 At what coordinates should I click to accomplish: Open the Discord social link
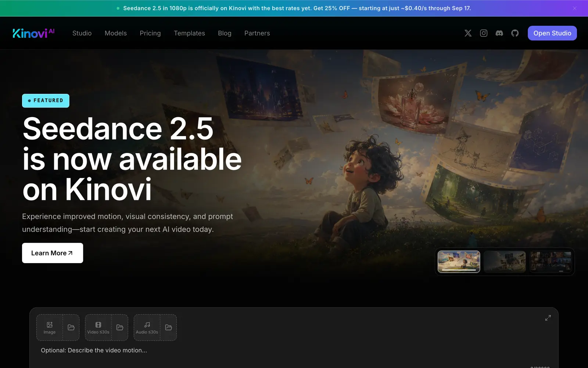[x=499, y=33]
